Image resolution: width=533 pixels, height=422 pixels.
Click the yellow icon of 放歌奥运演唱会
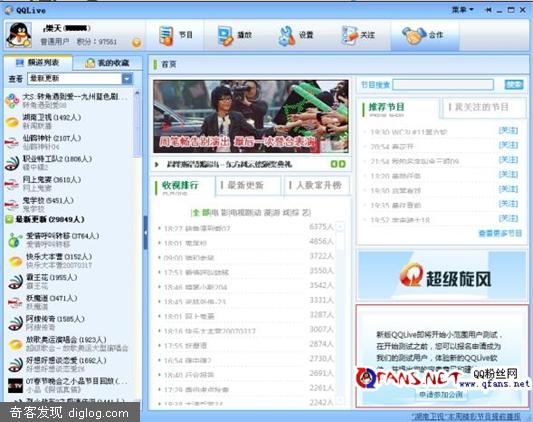tap(15, 344)
